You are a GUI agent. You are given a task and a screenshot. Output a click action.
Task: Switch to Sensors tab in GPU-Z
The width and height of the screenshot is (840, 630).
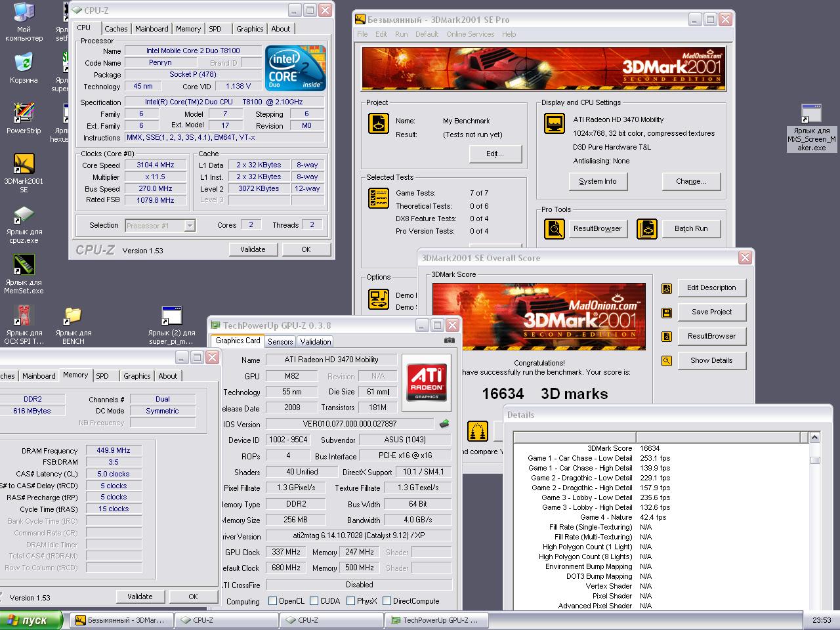(280, 342)
